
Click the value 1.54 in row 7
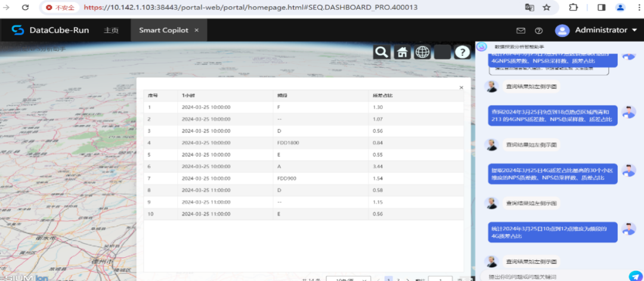[377, 178]
